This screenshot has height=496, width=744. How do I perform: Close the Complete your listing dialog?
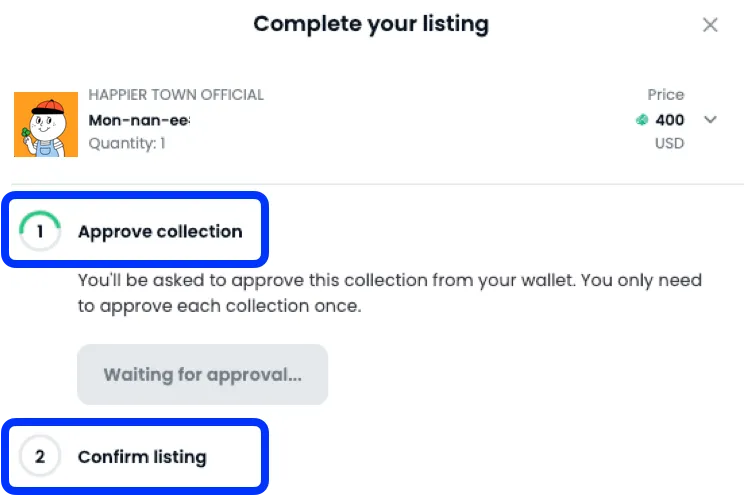(710, 25)
